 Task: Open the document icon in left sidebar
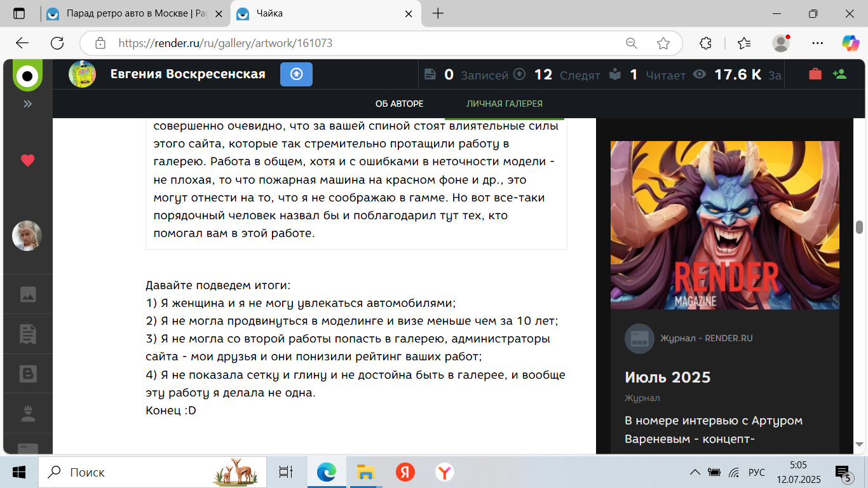(28, 334)
